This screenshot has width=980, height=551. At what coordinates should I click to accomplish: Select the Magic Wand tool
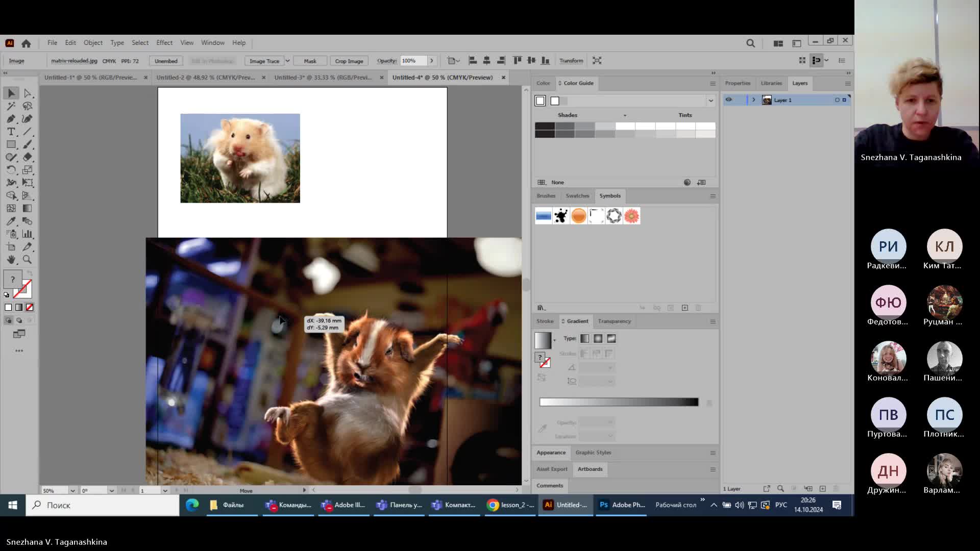click(11, 106)
